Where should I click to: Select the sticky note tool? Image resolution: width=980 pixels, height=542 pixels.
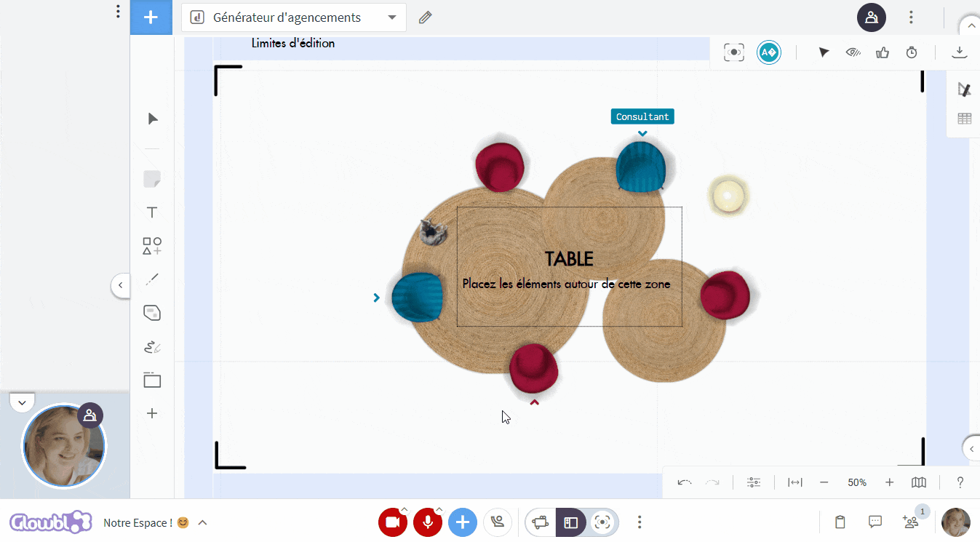152,179
